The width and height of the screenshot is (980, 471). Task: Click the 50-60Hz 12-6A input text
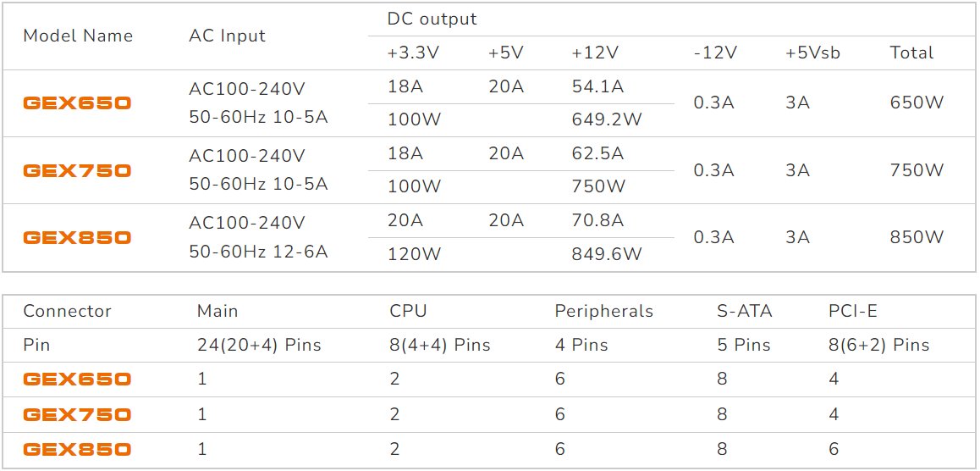point(258,251)
